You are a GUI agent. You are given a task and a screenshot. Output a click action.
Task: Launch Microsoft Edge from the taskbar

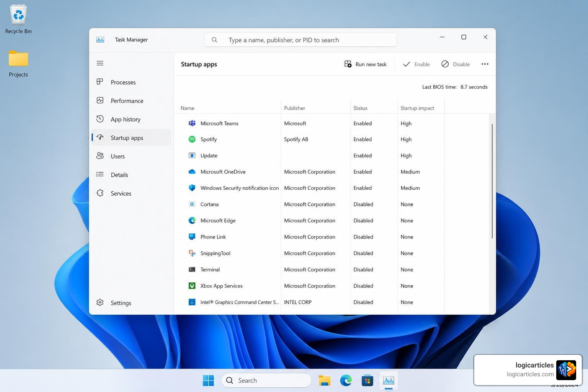346,380
